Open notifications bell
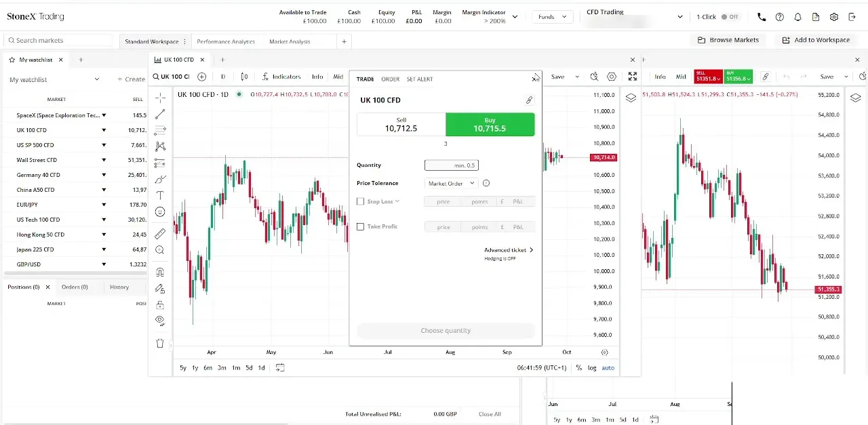The image size is (868, 425). (798, 17)
